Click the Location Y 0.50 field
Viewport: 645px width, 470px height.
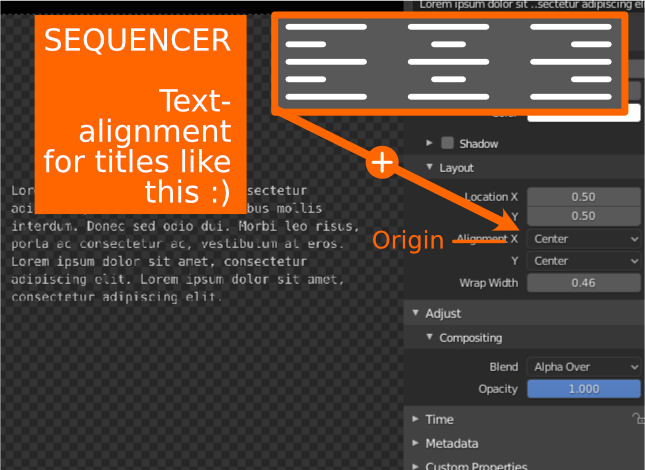584,216
